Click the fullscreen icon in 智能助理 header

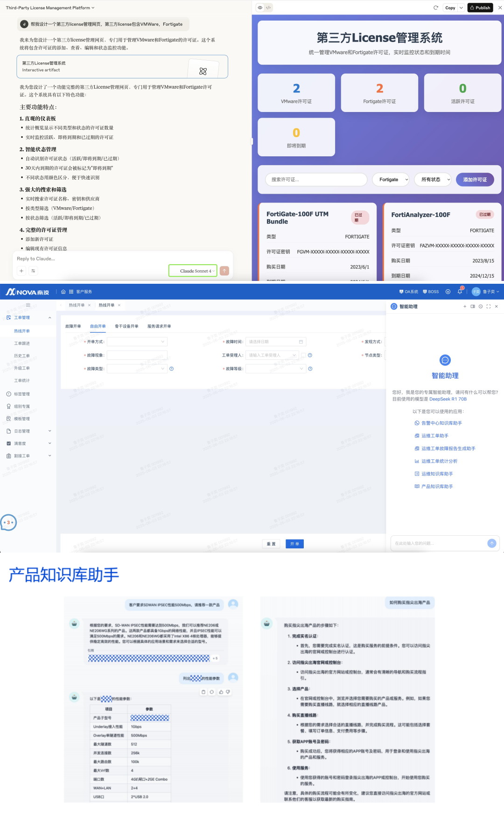point(489,307)
